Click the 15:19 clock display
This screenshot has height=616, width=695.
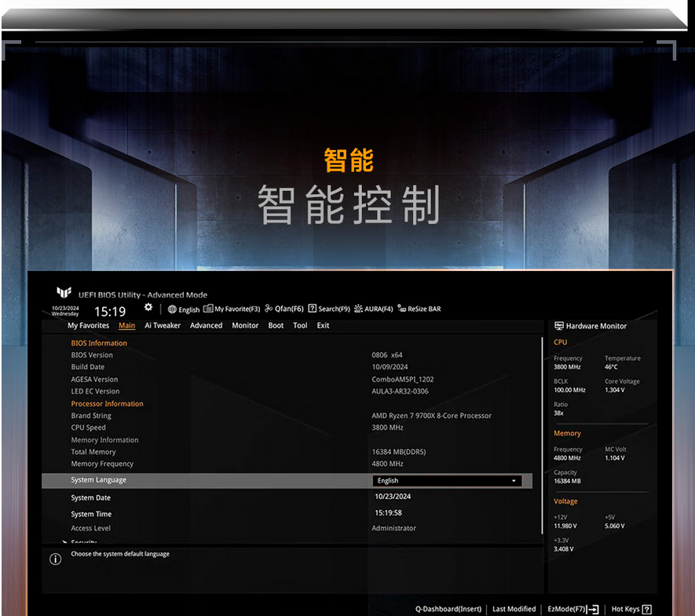110,312
